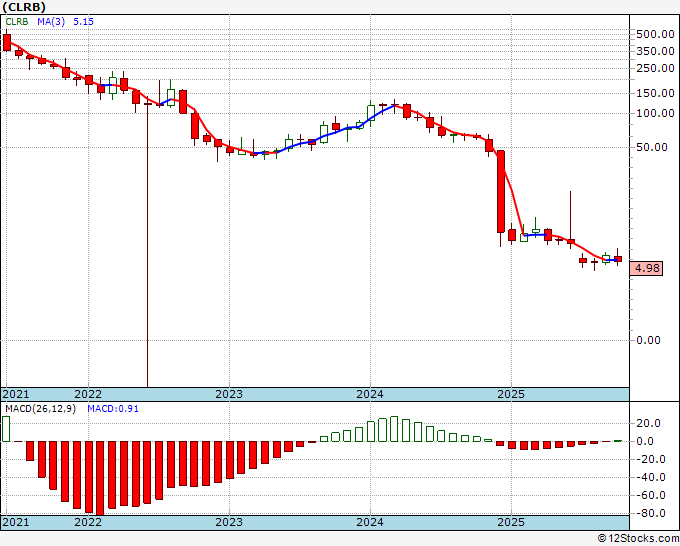680x546 pixels.
Task: Click the 350.00 price axis label
Action: 655,51
